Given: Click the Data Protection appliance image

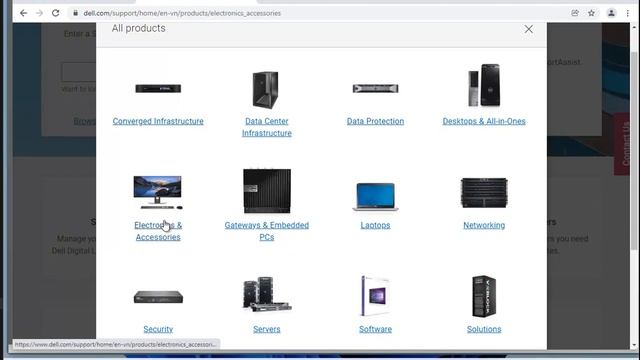Looking at the screenshot, I should point(376,88).
